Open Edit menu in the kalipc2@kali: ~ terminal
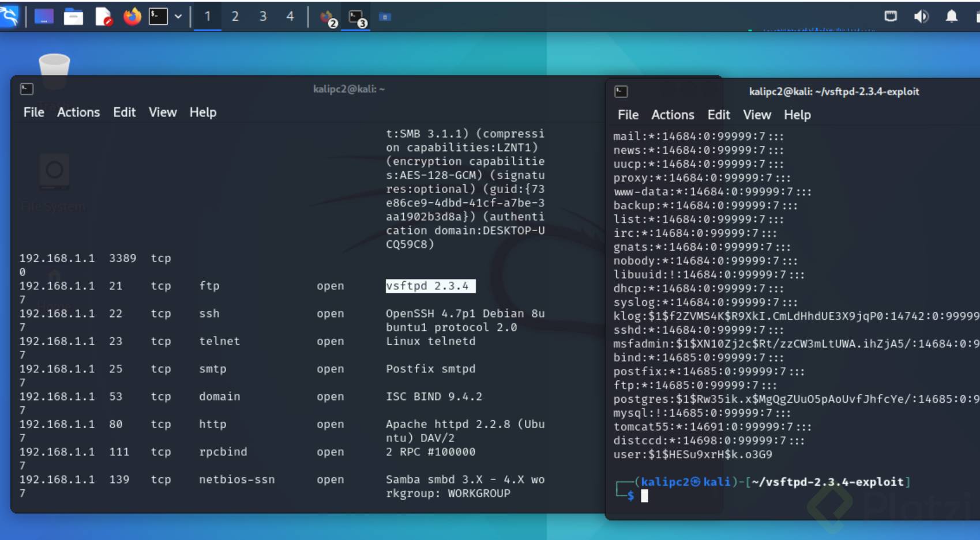The image size is (980, 540). click(124, 112)
